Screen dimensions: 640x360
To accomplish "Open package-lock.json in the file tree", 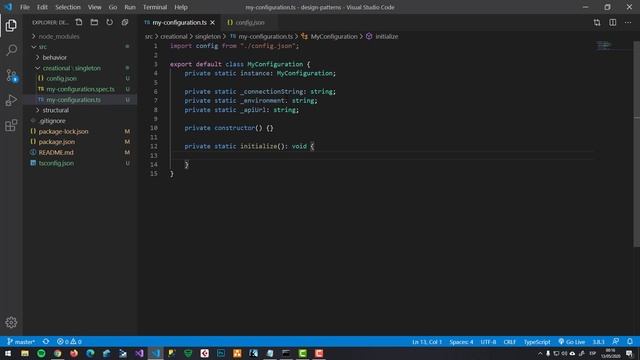I will tap(80, 131).
